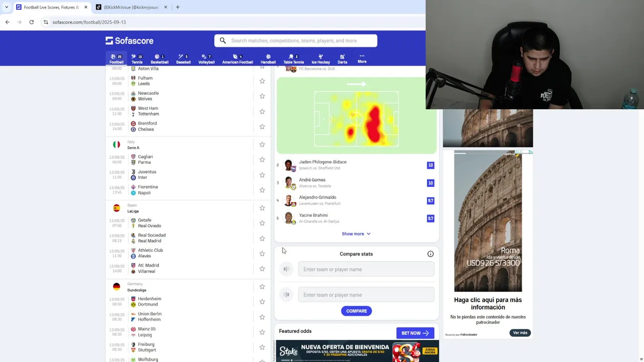Favorite Real Sociedad vs Real Madrid match
The width and height of the screenshot is (644, 362).
pos(262,238)
